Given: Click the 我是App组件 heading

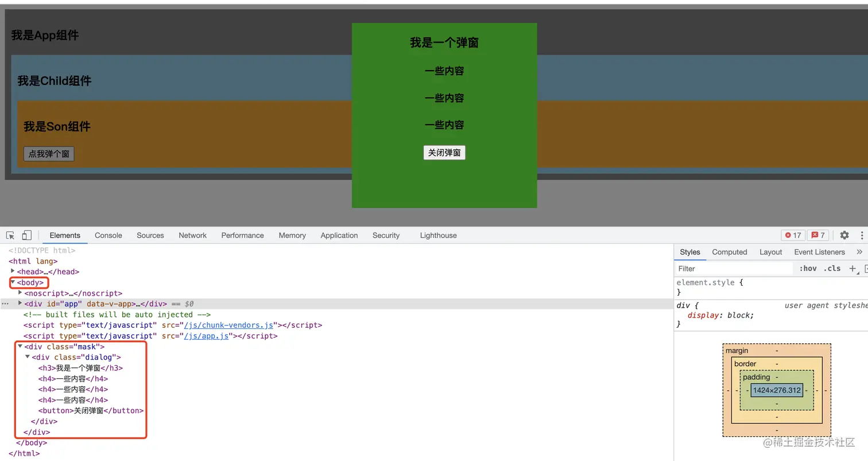Looking at the screenshot, I should point(45,36).
